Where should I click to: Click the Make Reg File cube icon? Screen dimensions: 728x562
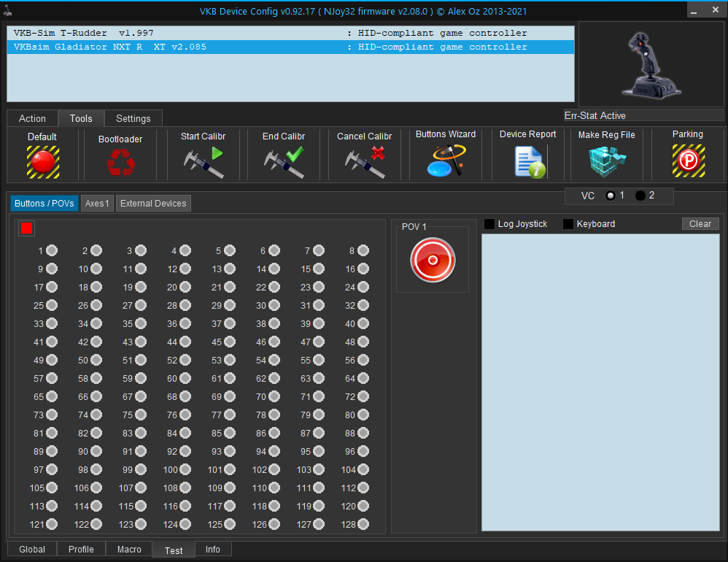pos(608,161)
